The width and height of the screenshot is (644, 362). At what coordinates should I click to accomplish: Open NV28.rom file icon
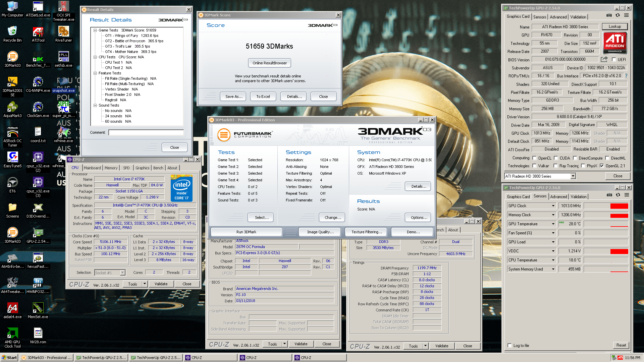coord(38,336)
